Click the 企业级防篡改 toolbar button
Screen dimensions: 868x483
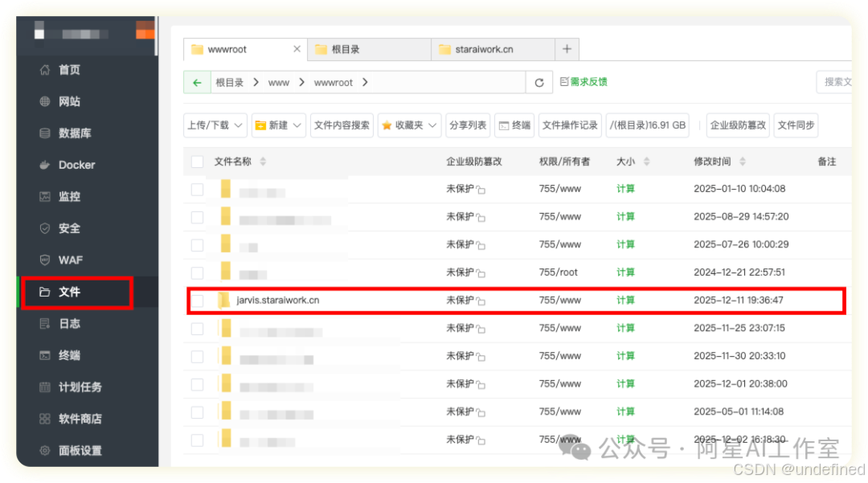pyautogui.click(x=738, y=125)
